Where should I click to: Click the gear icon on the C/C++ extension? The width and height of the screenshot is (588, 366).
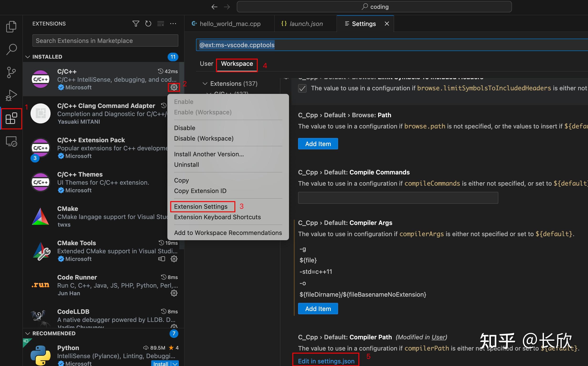click(174, 87)
